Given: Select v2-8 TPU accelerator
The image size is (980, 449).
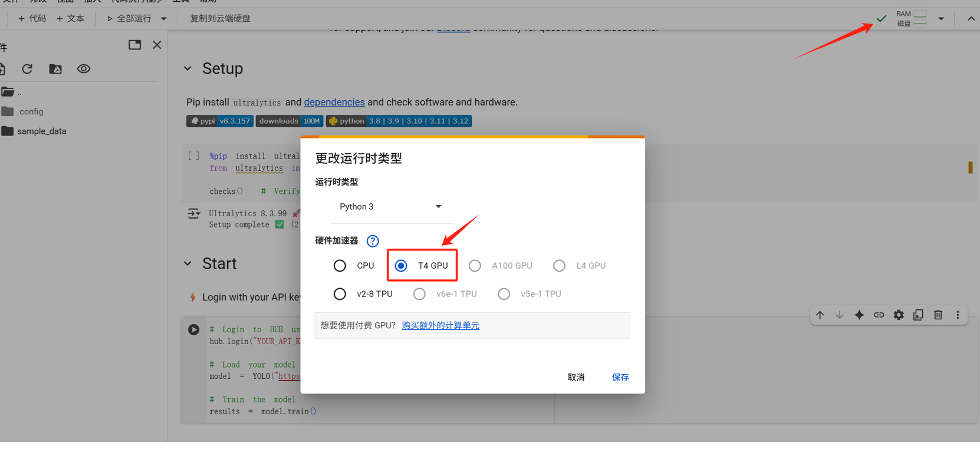Looking at the screenshot, I should (340, 293).
